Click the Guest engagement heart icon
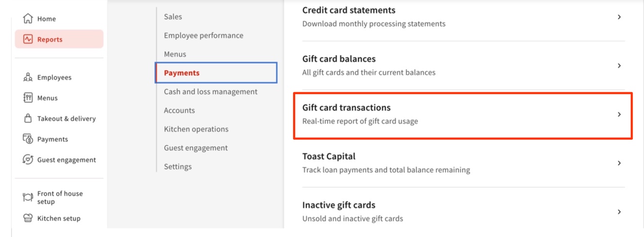This screenshot has height=237, width=644. tap(28, 159)
